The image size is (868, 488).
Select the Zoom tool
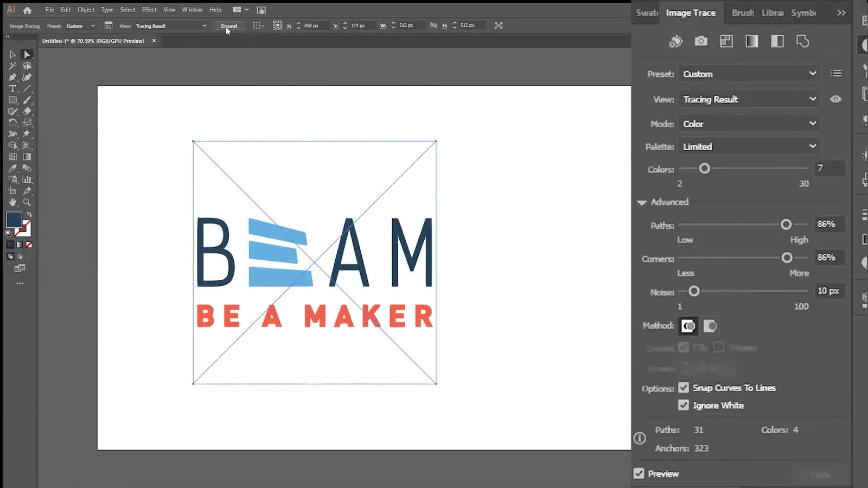click(27, 202)
